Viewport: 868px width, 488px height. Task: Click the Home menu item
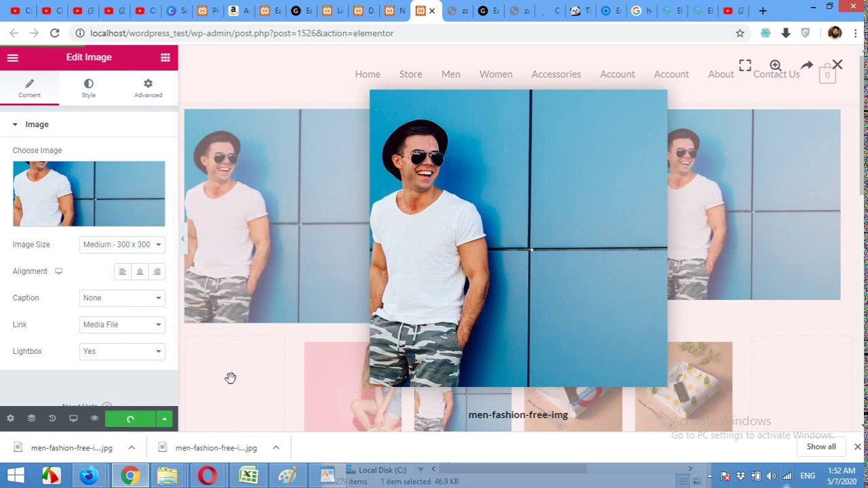coord(368,75)
